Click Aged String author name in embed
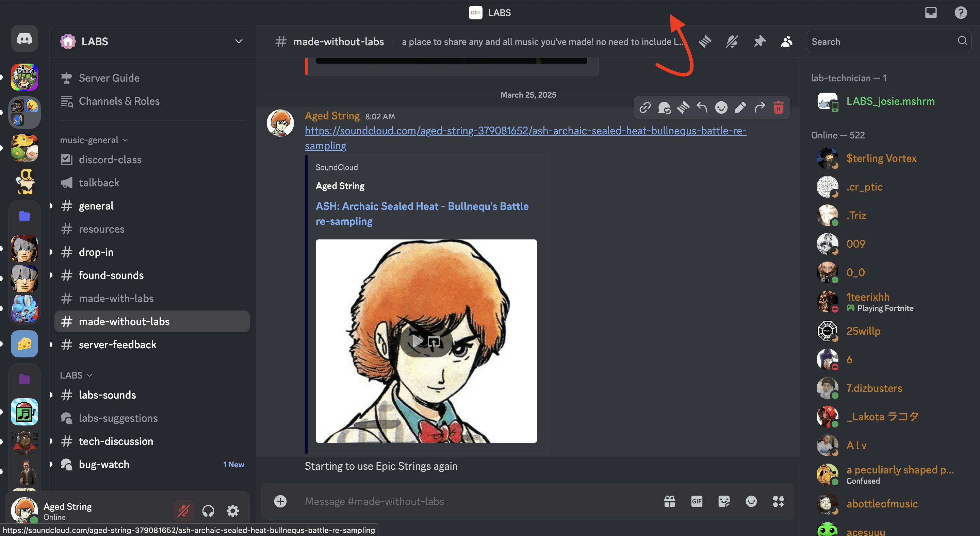The height and width of the screenshot is (536, 980). (x=340, y=186)
